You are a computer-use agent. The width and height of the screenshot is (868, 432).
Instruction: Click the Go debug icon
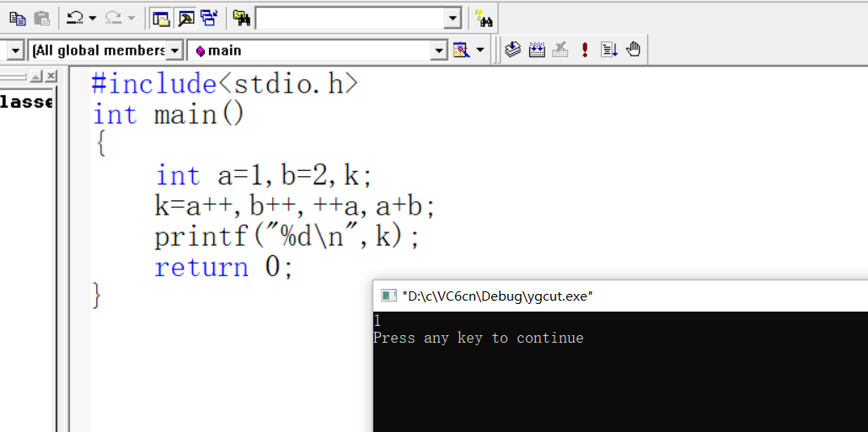tap(609, 50)
